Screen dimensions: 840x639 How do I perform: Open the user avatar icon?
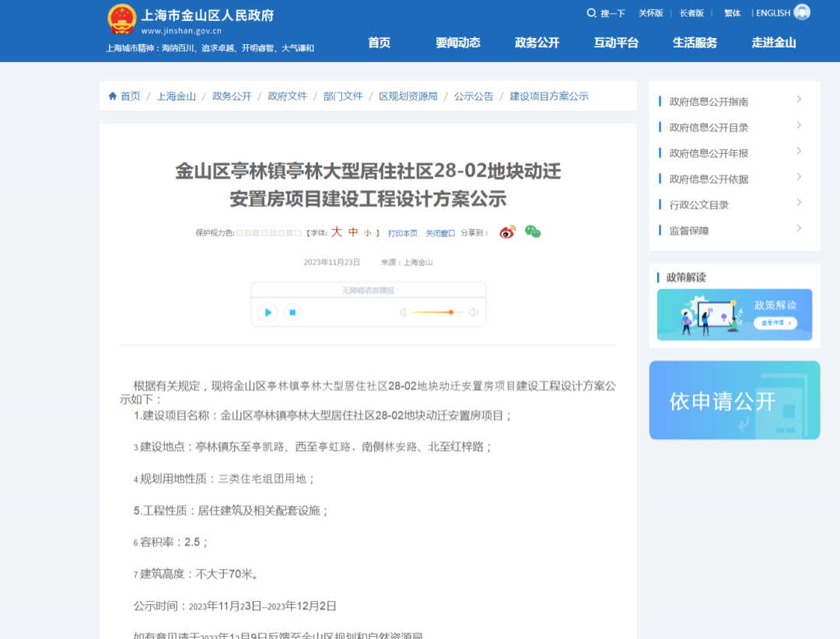coord(802,12)
